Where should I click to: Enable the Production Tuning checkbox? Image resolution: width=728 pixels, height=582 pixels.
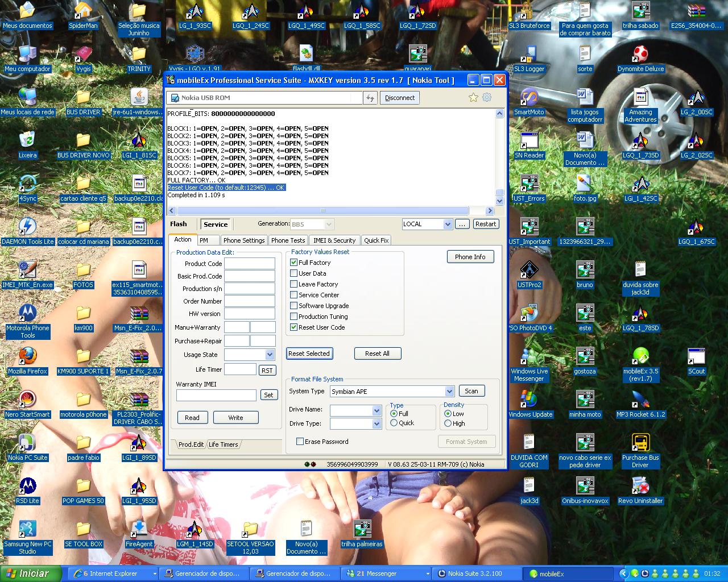coord(294,317)
